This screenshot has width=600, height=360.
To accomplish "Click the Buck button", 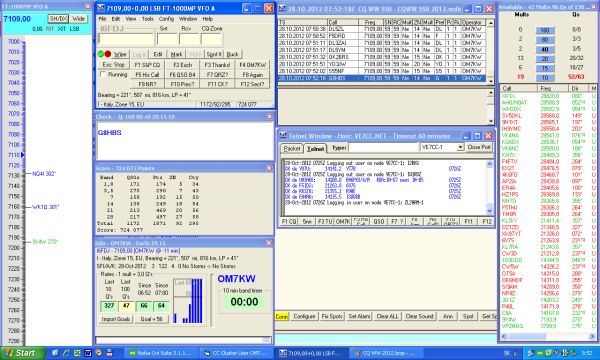I will coord(232,54).
